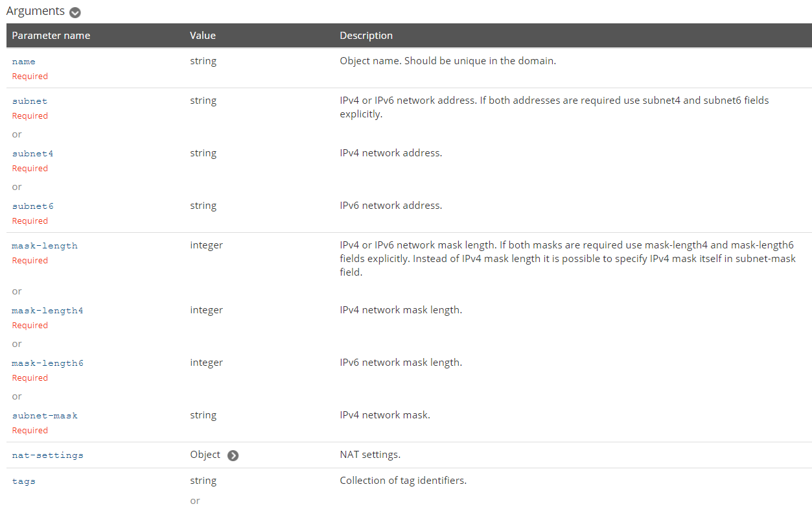Image resolution: width=812 pixels, height=515 pixels.
Task: Click the Description column header
Action: 366,36
